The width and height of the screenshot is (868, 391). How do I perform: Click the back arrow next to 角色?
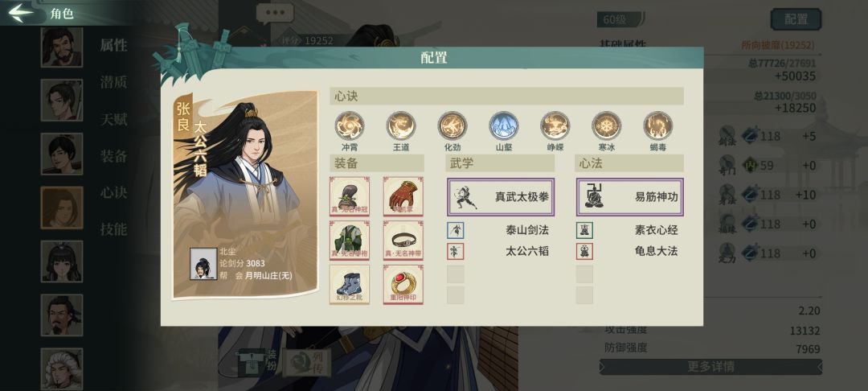pyautogui.click(x=21, y=13)
